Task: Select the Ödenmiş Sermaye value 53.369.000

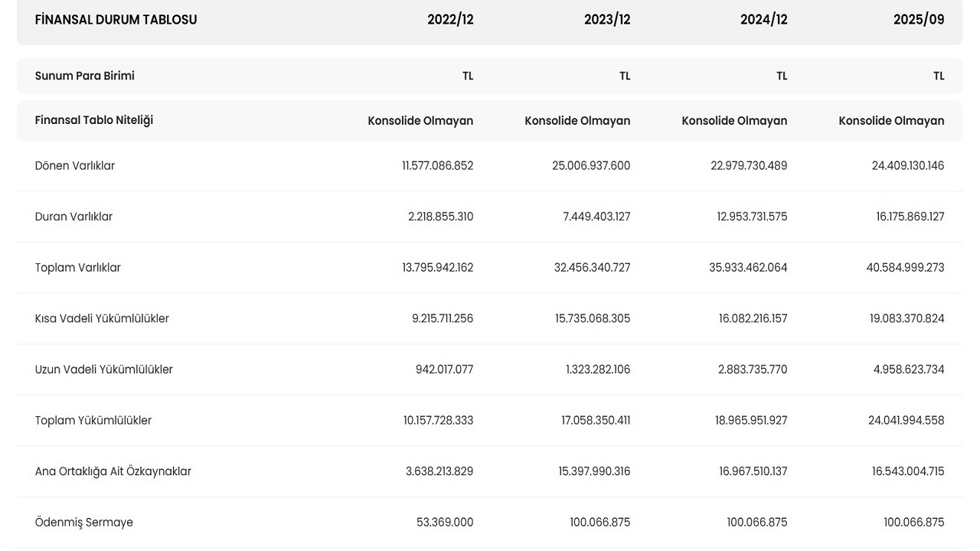Action: click(x=443, y=523)
